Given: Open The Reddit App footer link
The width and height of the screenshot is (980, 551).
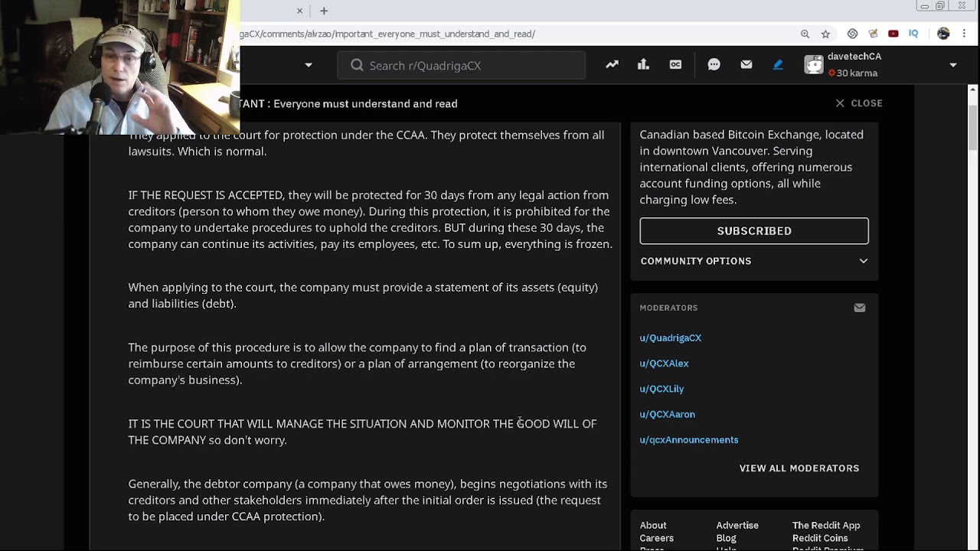Looking at the screenshot, I should click(826, 525).
